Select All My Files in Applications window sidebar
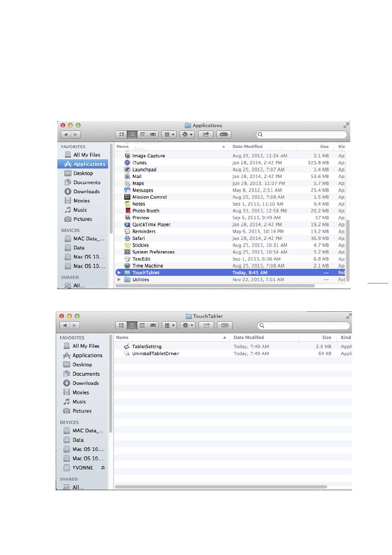 (x=83, y=155)
